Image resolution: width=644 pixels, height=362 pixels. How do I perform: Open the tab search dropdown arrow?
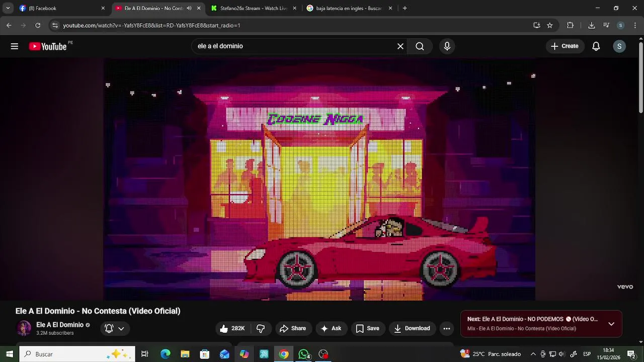click(x=8, y=8)
